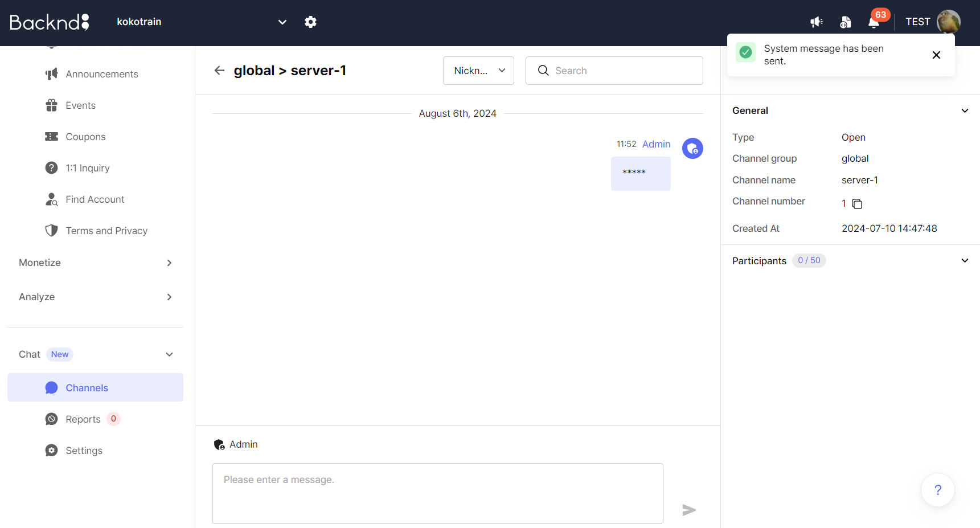Screen dimensions: 980x528
Task: Click the Reports 0 count badge
Action: (x=113, y=419)
